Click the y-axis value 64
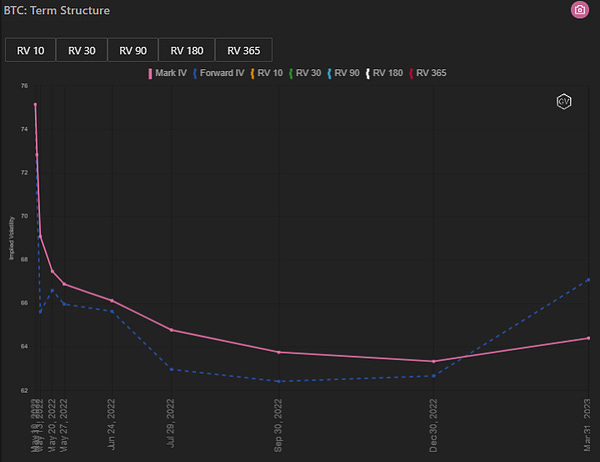Viewport: 600px width, 462px height. click(x=24, y=346)
